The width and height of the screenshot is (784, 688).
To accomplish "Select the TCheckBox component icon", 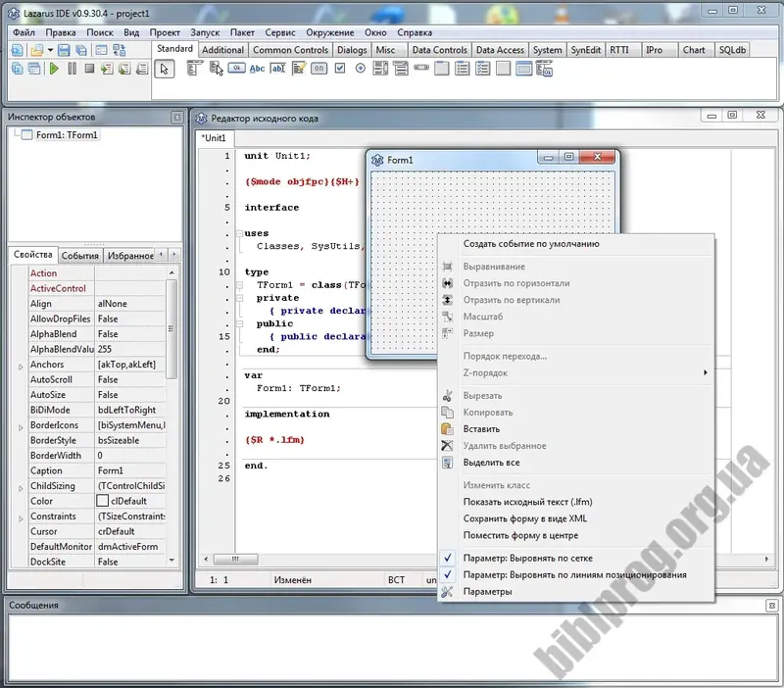I will coord(340,68).
